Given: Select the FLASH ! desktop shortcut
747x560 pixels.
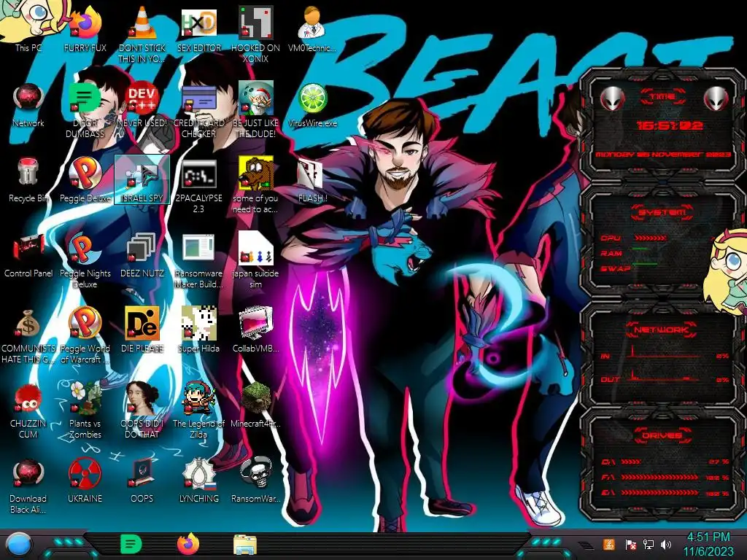Looking at the screenshot, I should click(x=312, y=179).
